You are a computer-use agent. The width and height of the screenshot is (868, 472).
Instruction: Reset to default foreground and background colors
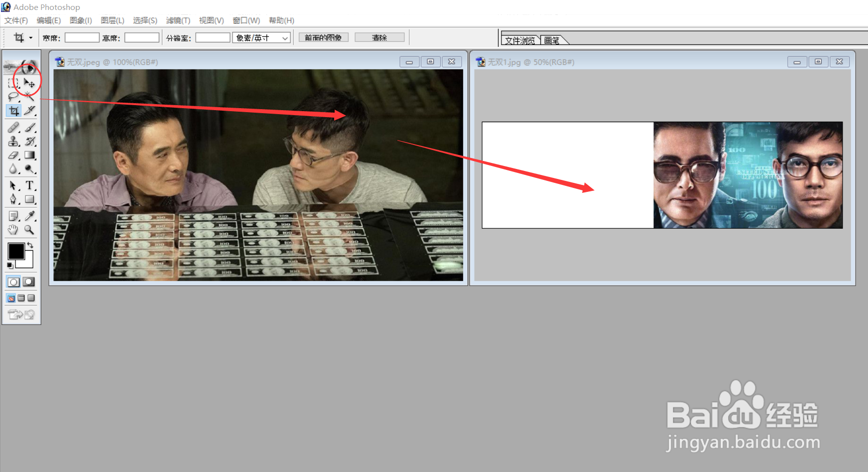click(10, 266)
